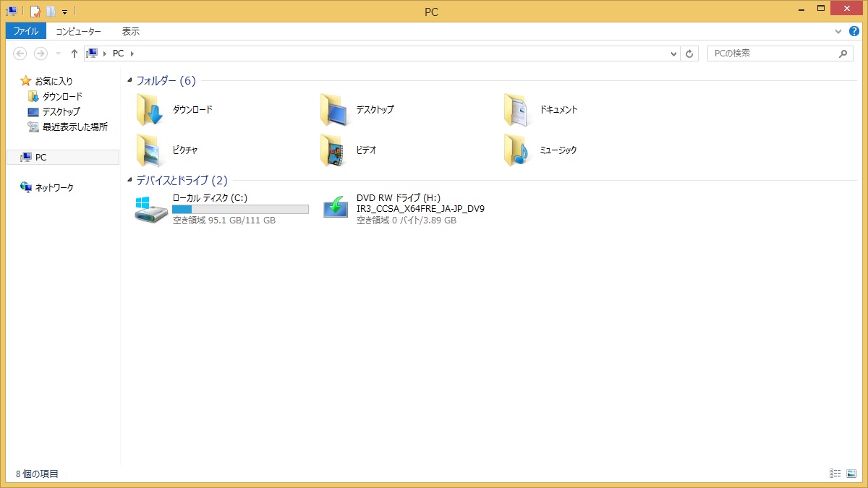Viewport: 868px width, 488px height.
Task: Click the PC icon in address bar
Action: tap(92, 53)
